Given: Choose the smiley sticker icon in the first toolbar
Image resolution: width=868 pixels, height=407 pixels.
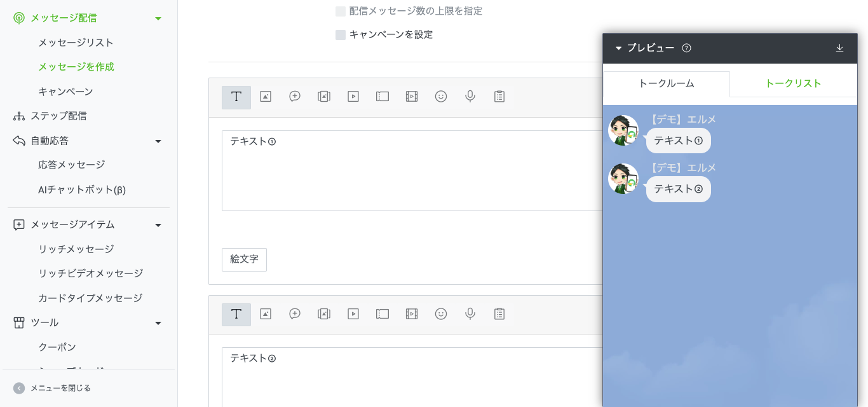Looking at the screenshot, I should (x=441, y=97).
